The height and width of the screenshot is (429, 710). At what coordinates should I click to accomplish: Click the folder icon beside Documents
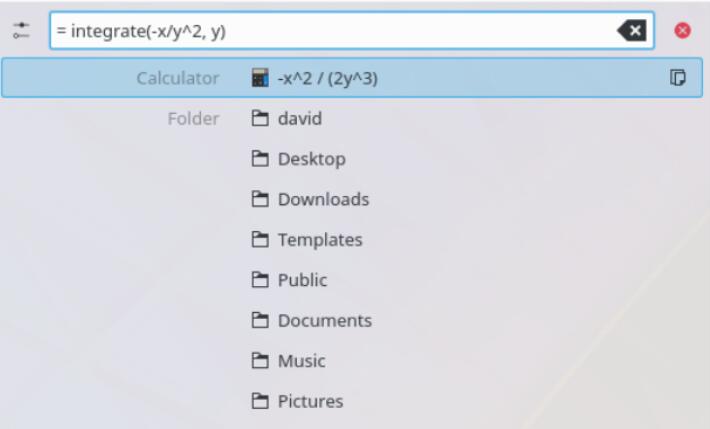point(260,321)
